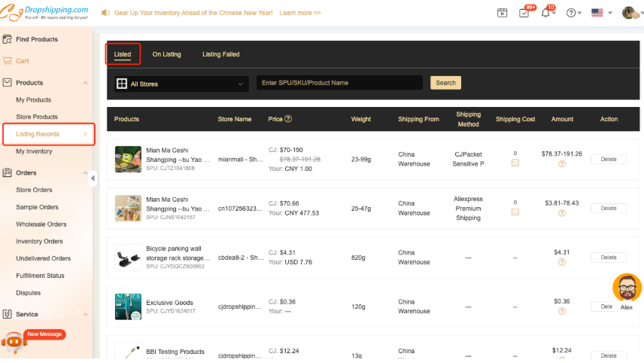Open the video tutorials icon in header
The width and height of the screenshot is (644, 363).
click(x=503, y=13)
